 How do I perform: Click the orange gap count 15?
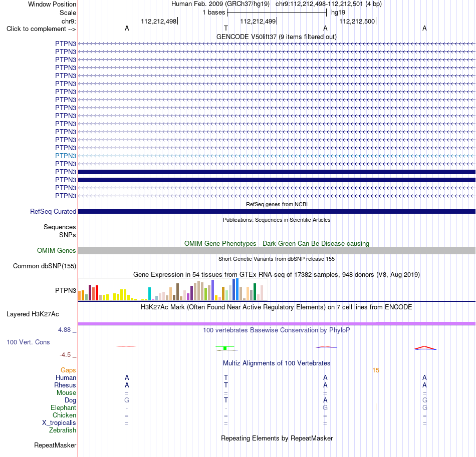(376, 370)
